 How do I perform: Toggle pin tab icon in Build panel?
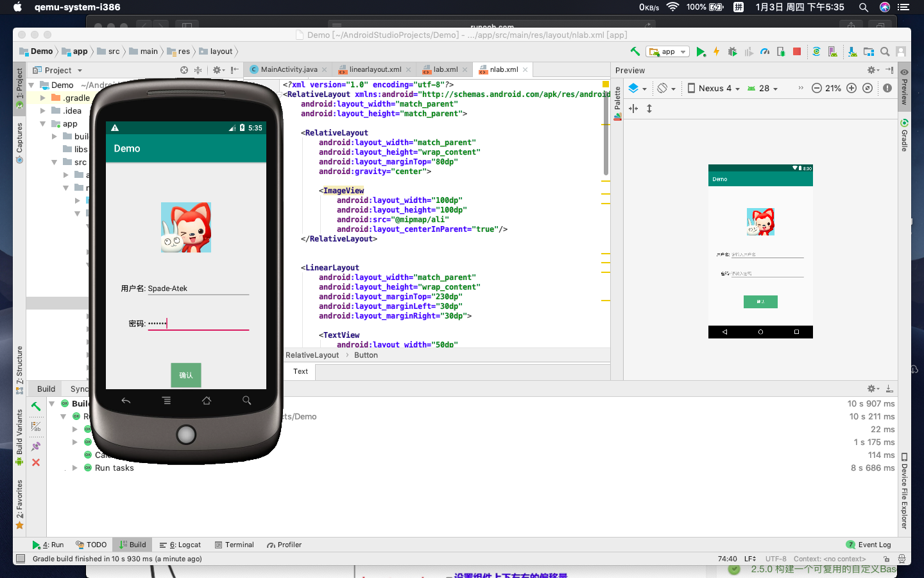coord(36,446)
